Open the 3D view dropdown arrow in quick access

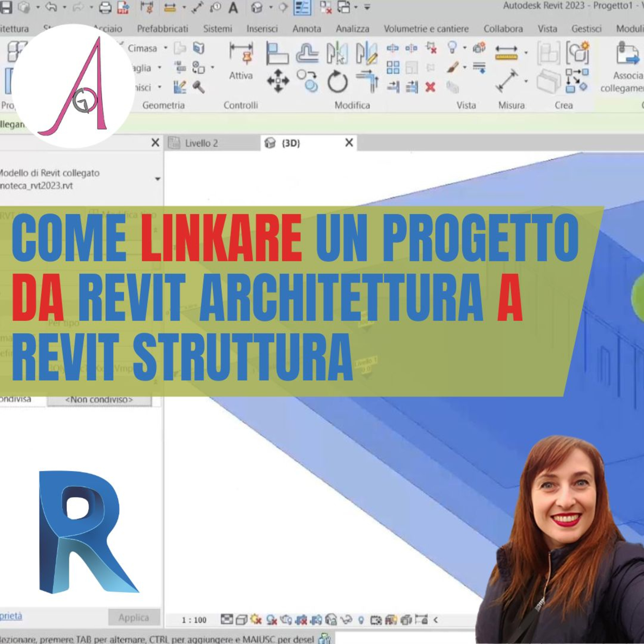(x=271, y=7)
